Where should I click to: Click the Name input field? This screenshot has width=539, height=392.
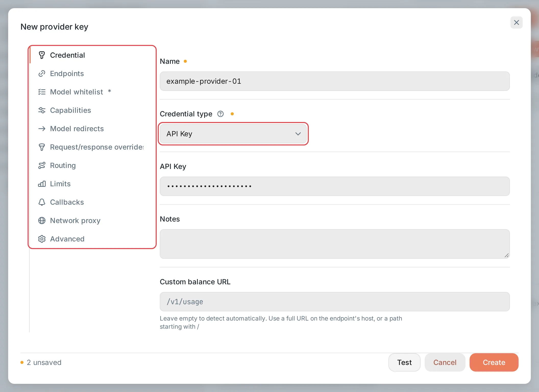[335, 81]
